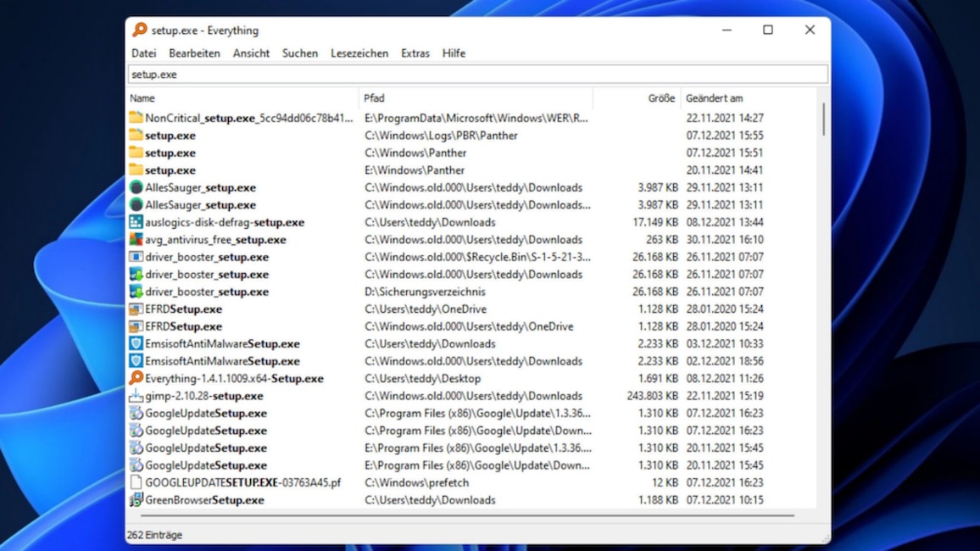Click the driver_booster_setup.exe icon in $Recycle.Bin row
Image resolution: width=980 pixels, height=551 pixels.
point(136,257)
